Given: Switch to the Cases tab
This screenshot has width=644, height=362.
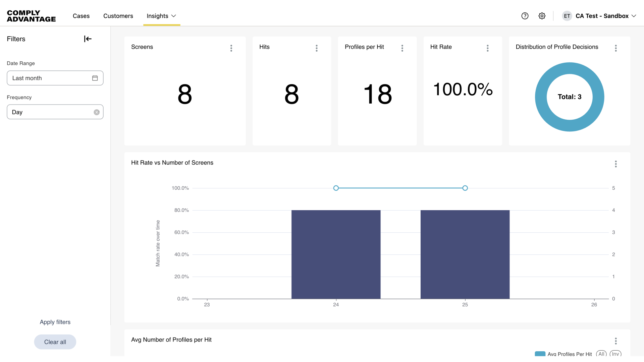Looking at the screenshot, I should point(81,16).
